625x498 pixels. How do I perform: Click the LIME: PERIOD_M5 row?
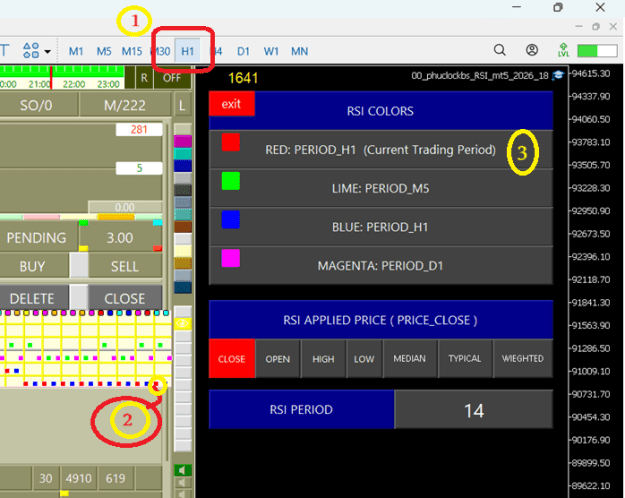pyautogui.click(x=381, y=188)
